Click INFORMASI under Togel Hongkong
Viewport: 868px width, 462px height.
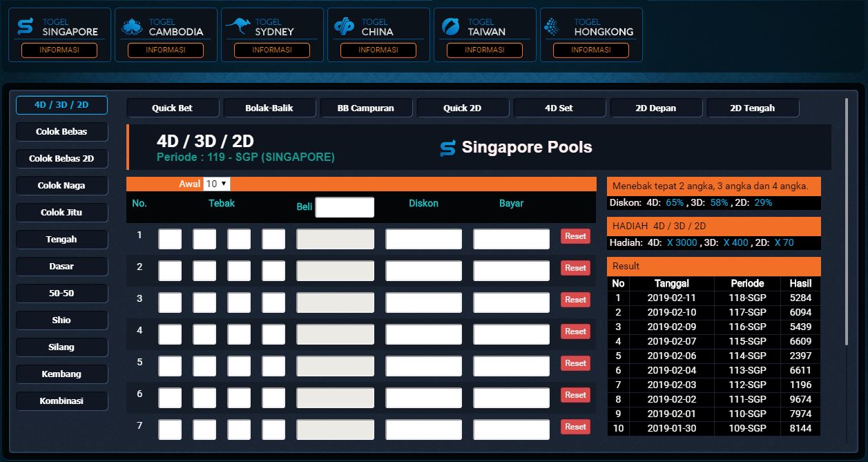(590, 50)
